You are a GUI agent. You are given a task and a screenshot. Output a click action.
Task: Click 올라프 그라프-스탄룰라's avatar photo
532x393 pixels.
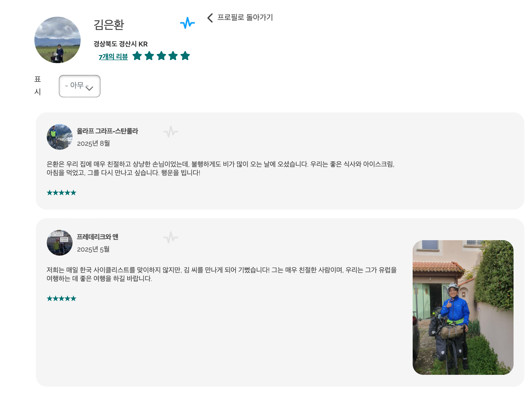pos(60,137)
